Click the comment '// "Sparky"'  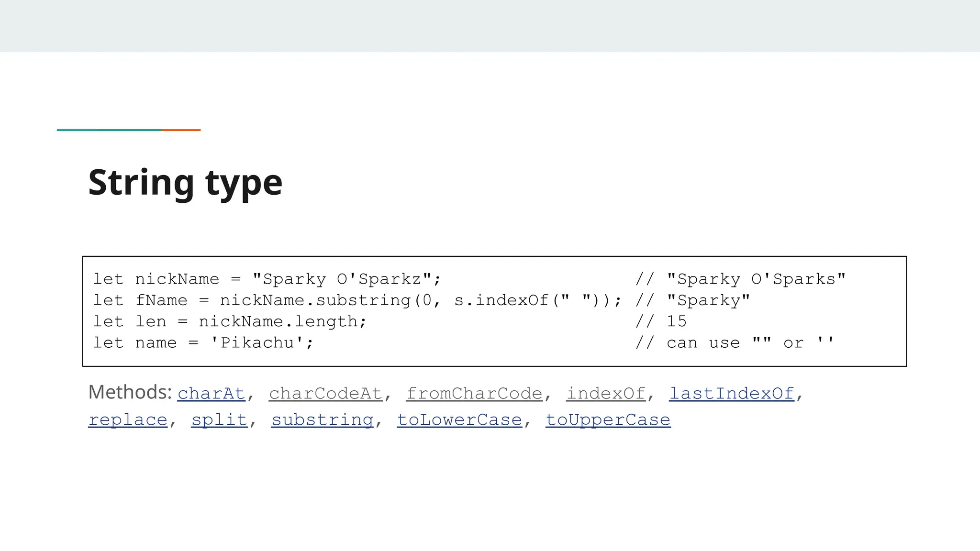point(693,300)
